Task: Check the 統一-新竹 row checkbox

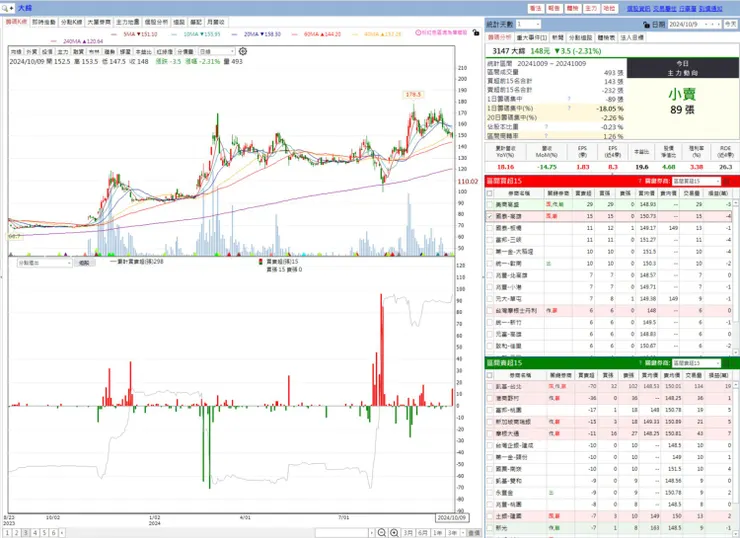Action: [490, 322]
